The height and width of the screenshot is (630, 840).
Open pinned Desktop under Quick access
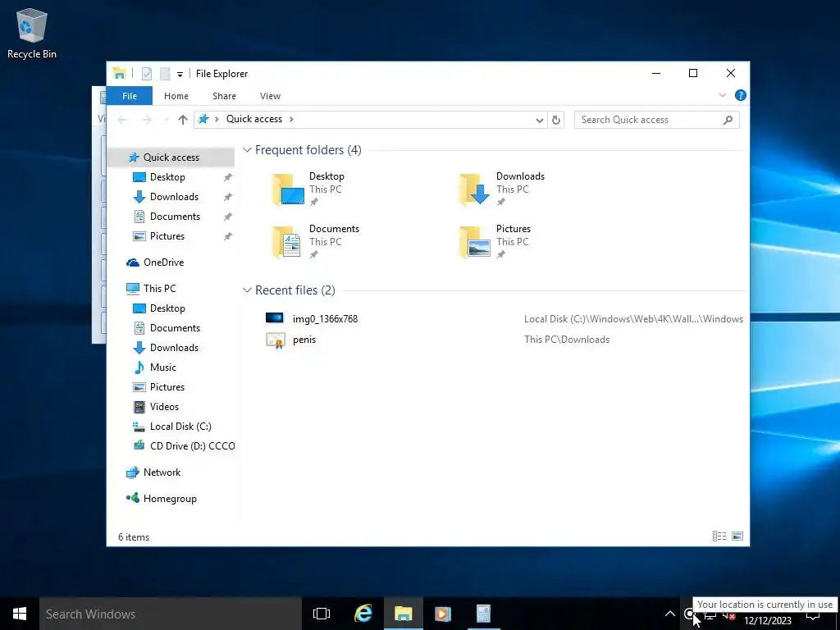pos(167,177)
